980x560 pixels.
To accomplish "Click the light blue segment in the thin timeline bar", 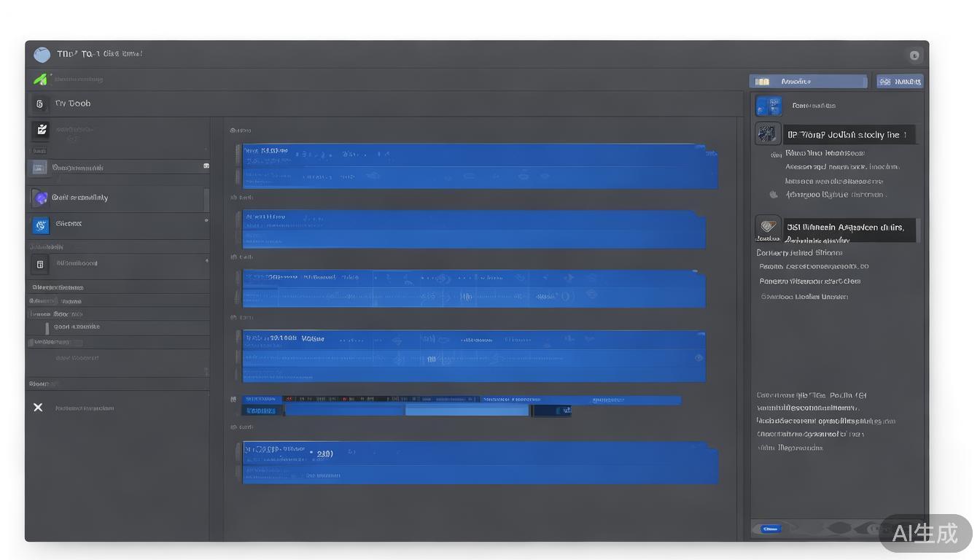I will click(467, 411).
